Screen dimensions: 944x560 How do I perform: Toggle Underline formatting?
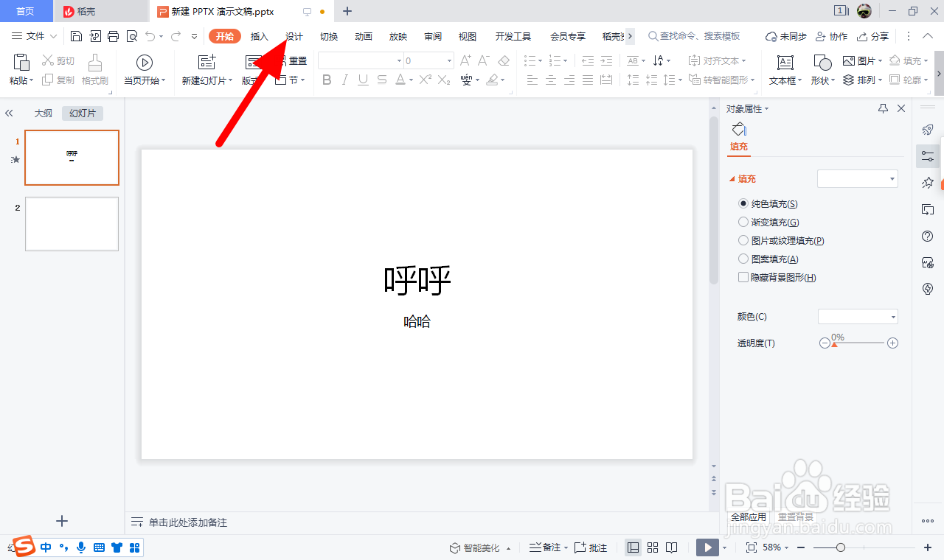coord(363,80)
